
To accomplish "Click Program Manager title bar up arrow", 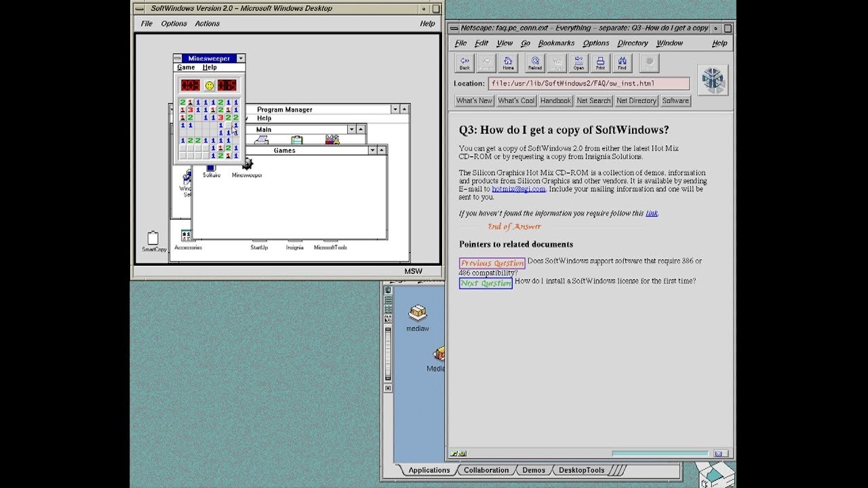I will (404, 109).
